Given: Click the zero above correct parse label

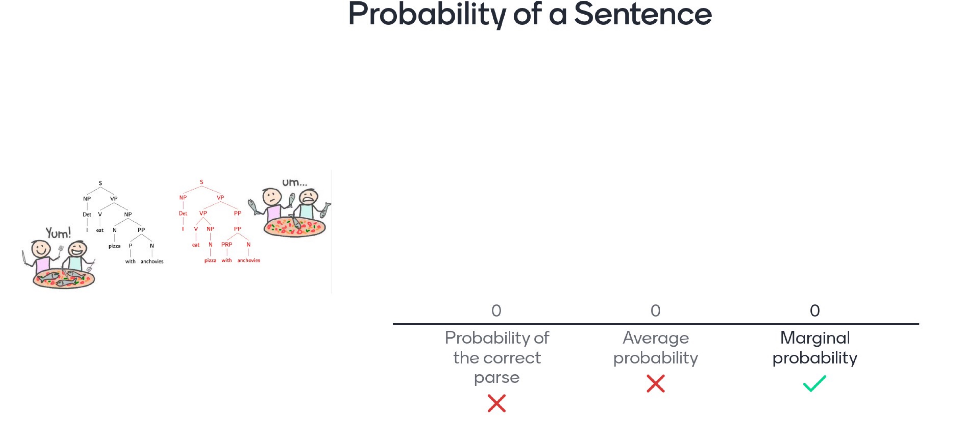Looking at the screenshot, I should coord(496,311).
